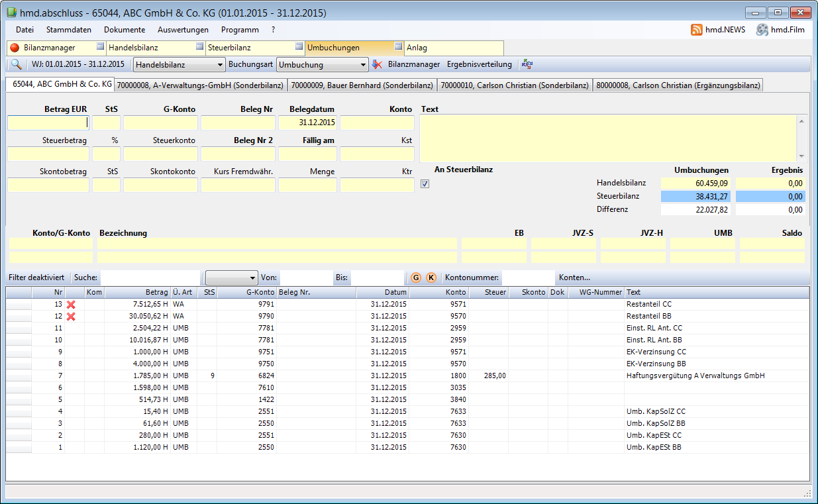Click the Ergebnisverteilung toolbar button
This screenshot has height=504, width=818.
pyautogui.click(x=479, y=65)
